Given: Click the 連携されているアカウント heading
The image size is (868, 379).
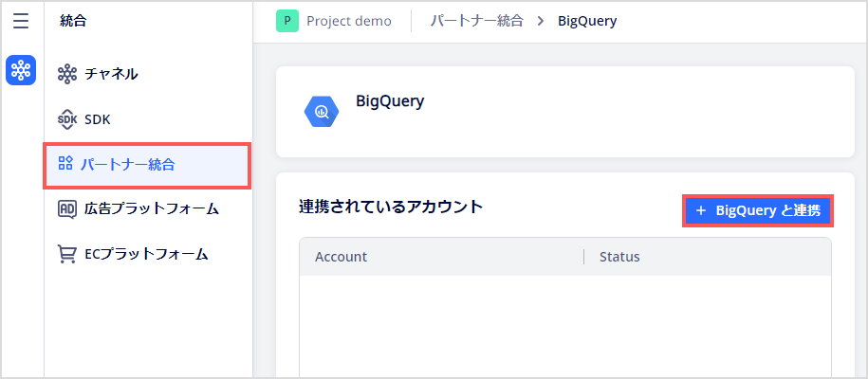Looking at the screenshot, I should (391, 207).
